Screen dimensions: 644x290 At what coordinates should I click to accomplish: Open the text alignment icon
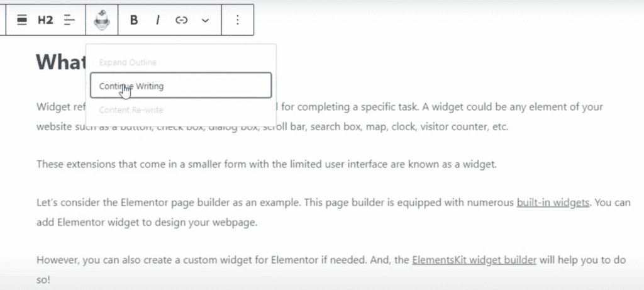coord(69,20)
